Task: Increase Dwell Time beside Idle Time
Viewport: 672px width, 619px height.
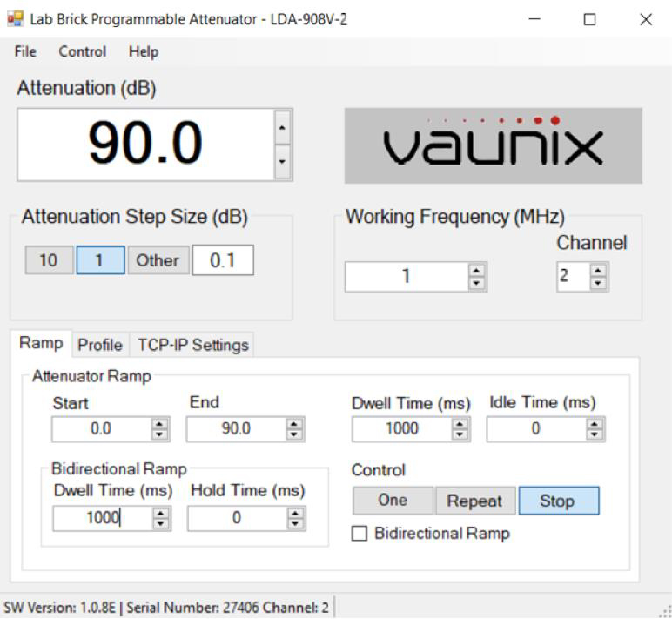Action: [x=460, y=423]
